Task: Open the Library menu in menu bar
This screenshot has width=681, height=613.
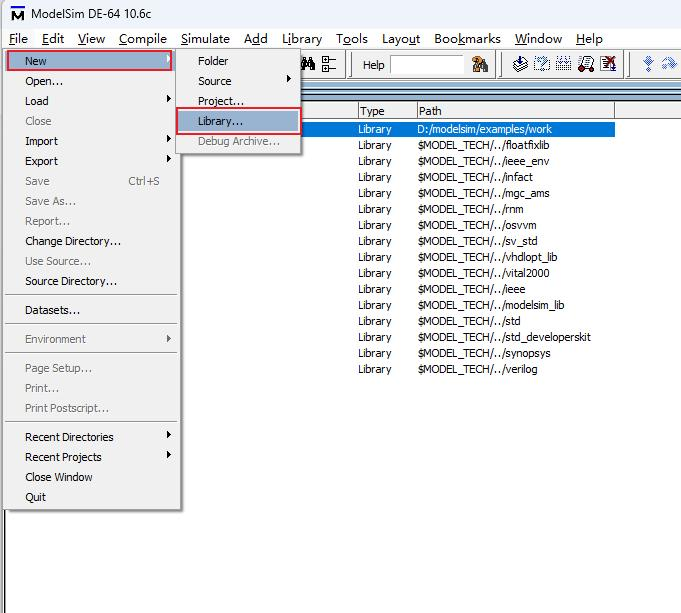Action: point(302,39)
